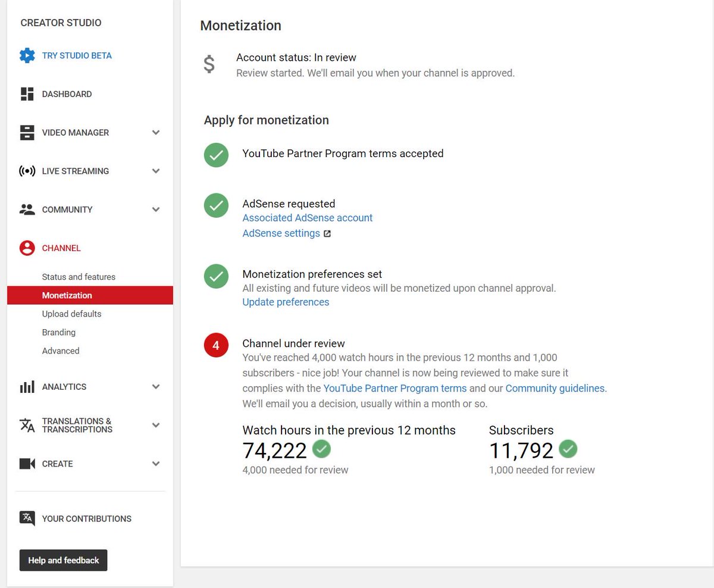Image resolution: width=714 pixels, height=588 pixels.
Task: Go to Branding settings
Action: (59, 332)
